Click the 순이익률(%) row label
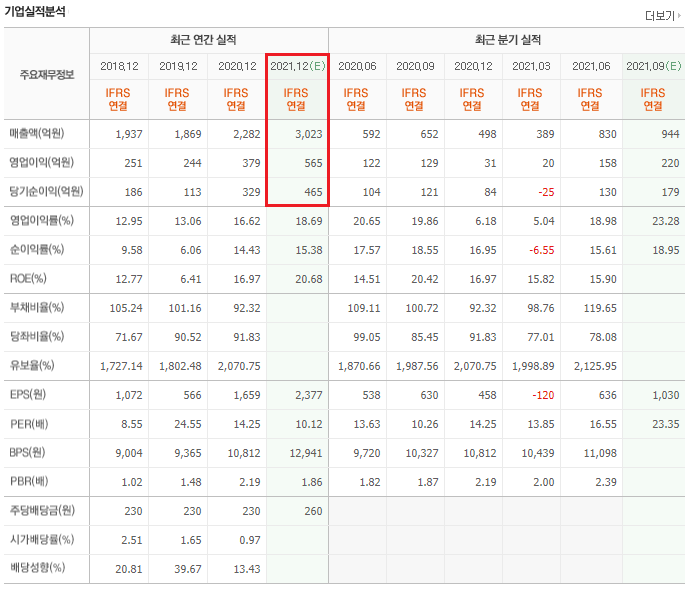The height and width of the screenshot is (589, 688). point(37,249)
